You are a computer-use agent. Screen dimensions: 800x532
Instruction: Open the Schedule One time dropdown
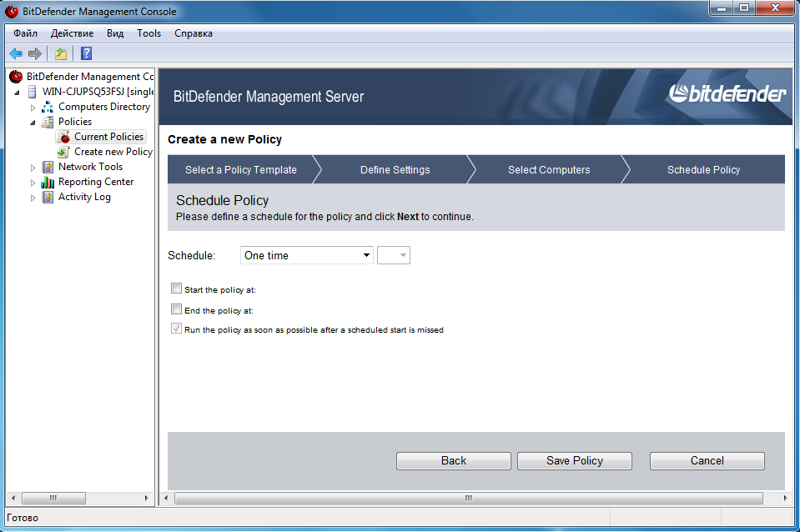307,255
